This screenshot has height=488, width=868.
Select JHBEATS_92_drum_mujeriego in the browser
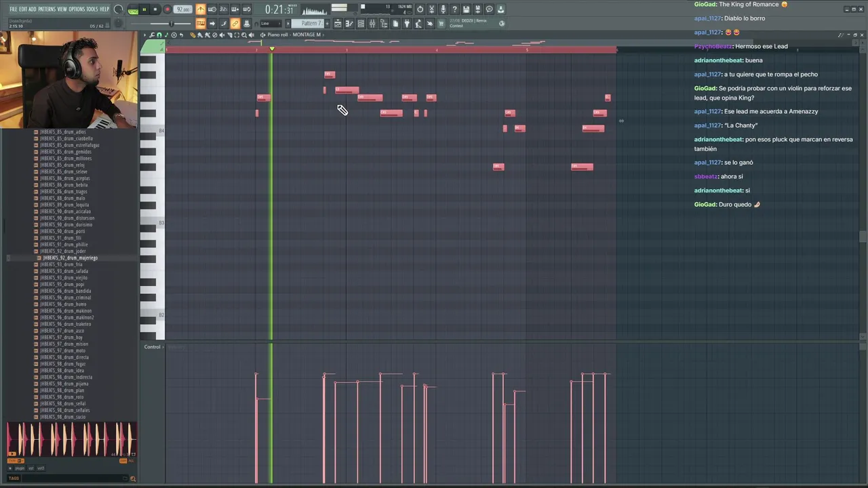[x=70, y=258]
